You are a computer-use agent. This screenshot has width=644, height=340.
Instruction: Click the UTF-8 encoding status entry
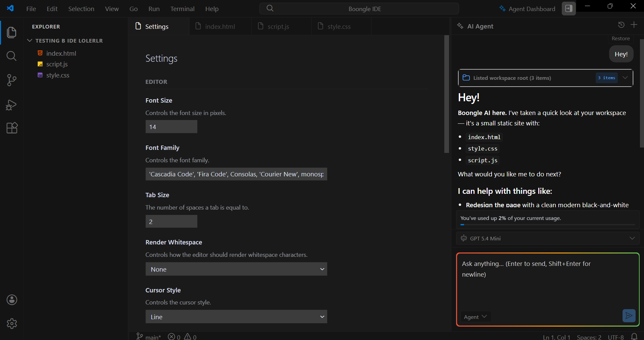(x=616, y=337)
